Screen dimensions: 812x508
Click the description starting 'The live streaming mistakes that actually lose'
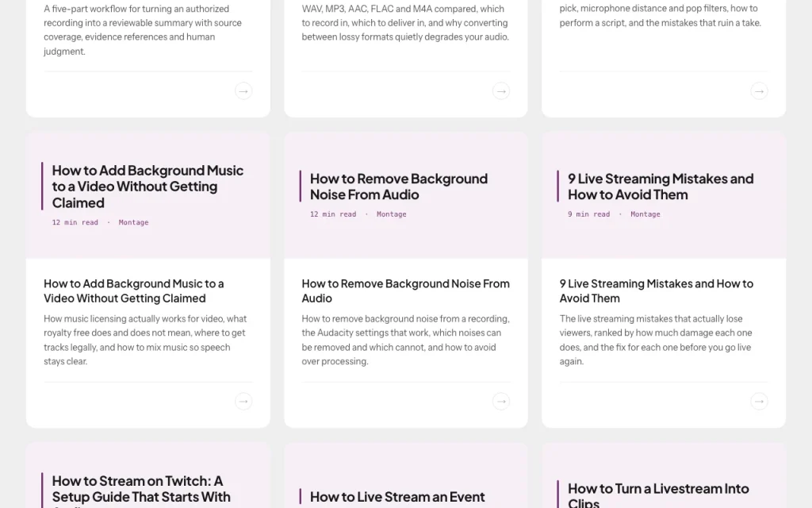pos(656,340)
